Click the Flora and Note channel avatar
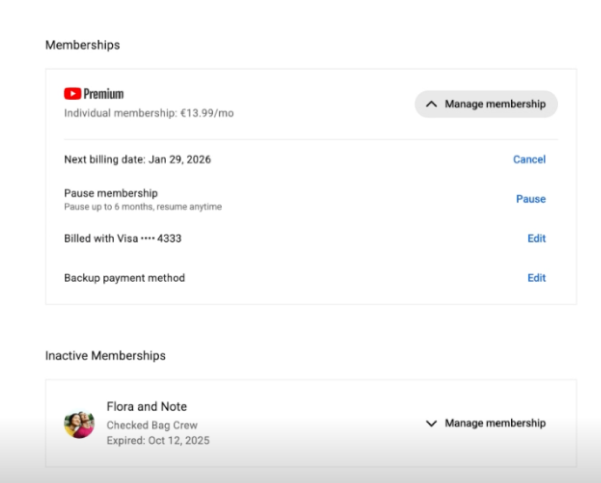Viewport: 601px width, 483px height. [x=79, y=424]
